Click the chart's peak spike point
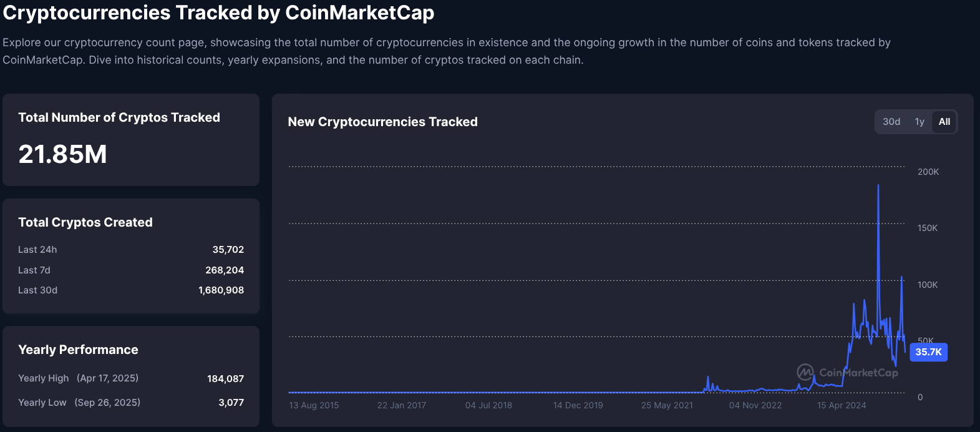 [878, 185]
